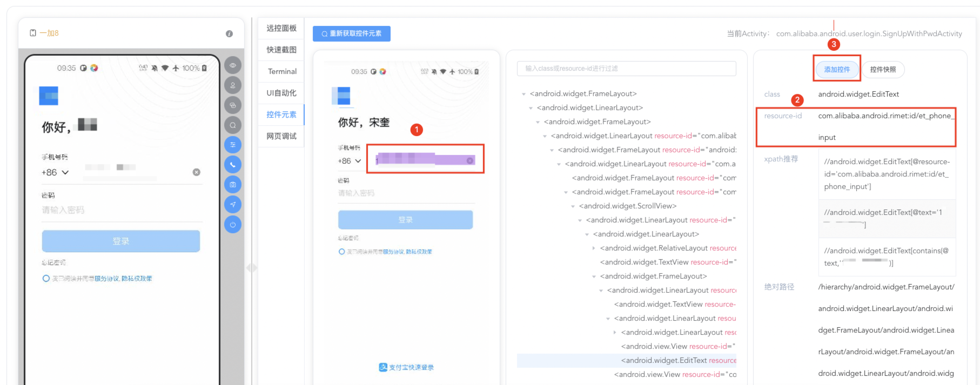This screenshot has height=385, width=980.
Task: Tap the 登录 button on the remote phone
Action: pyautogui.click(x=121, y=241)
